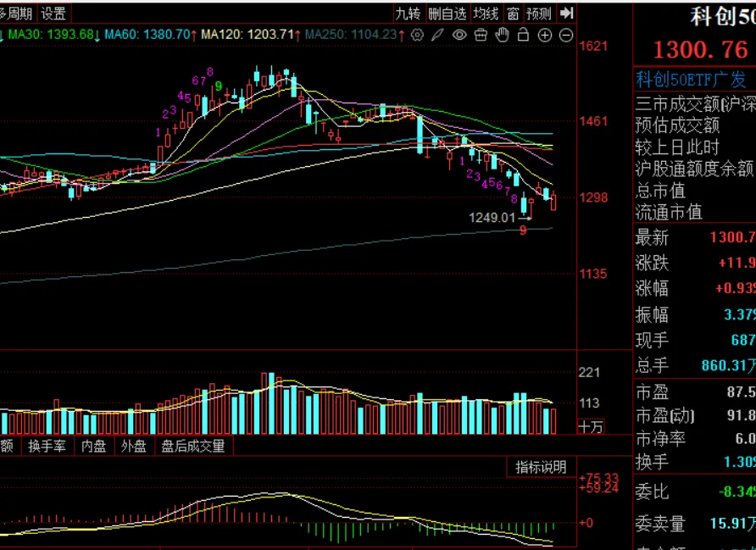Click the 总市值 row

[694, 191]
